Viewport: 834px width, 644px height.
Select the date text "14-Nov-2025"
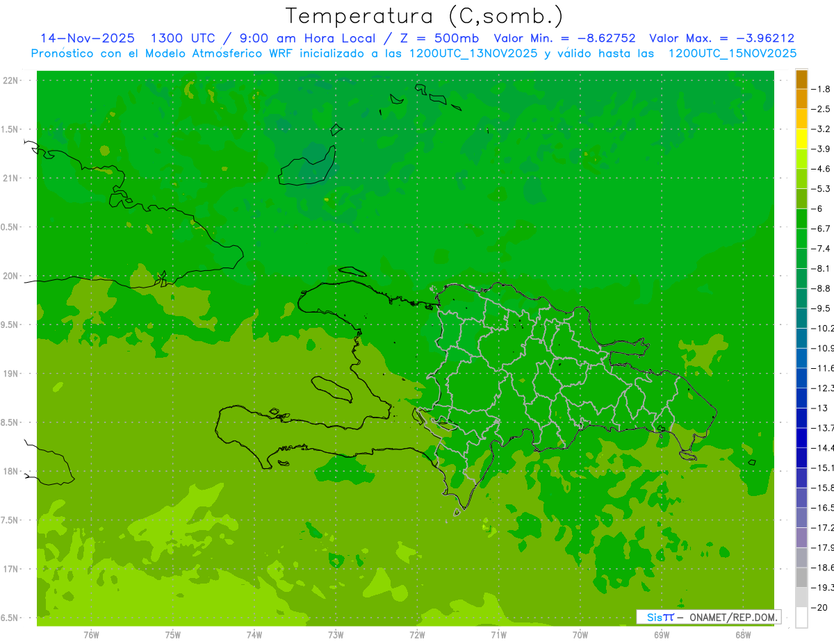(88, 38)
